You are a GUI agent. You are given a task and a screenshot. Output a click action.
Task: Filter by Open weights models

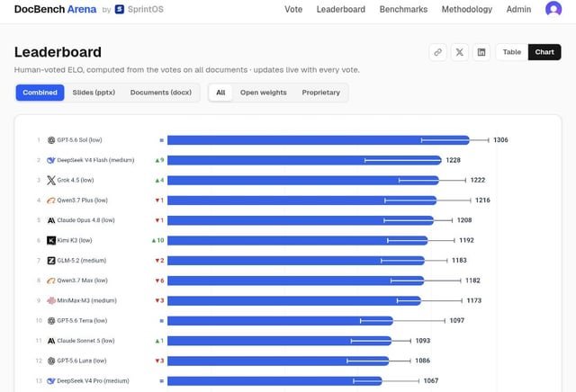point(264,93)
